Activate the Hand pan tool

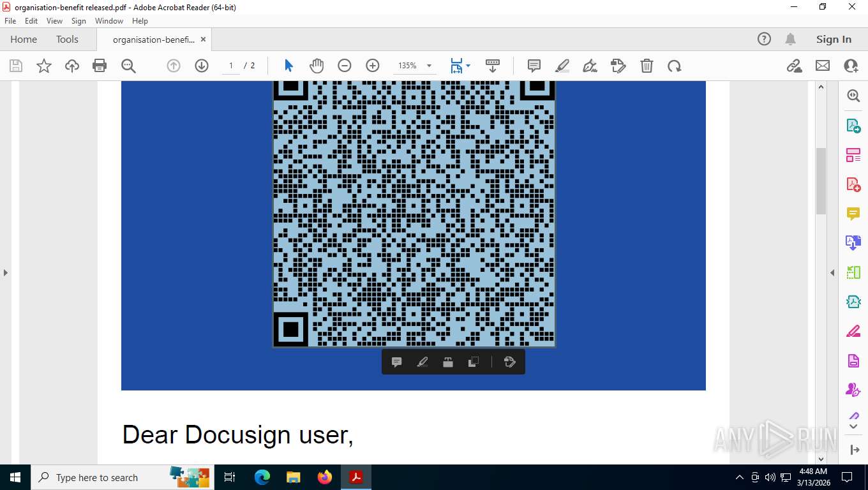tap(317, 66)
